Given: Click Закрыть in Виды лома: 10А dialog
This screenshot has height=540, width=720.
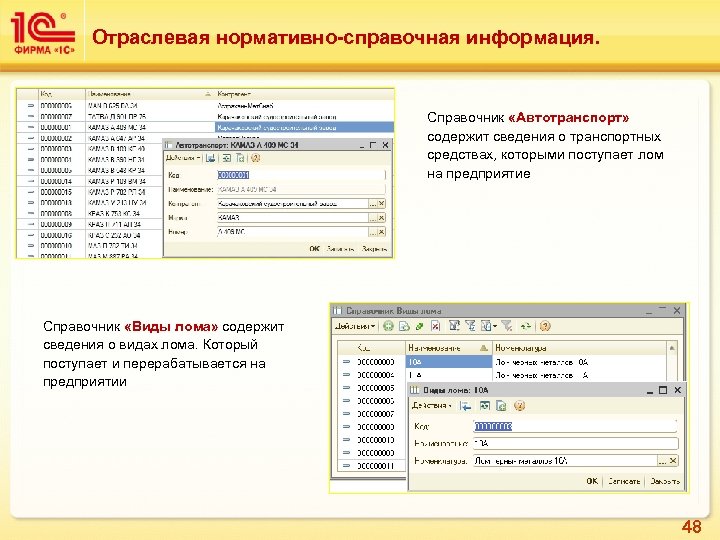Looking at the screenshot, I should coord(665,481).
